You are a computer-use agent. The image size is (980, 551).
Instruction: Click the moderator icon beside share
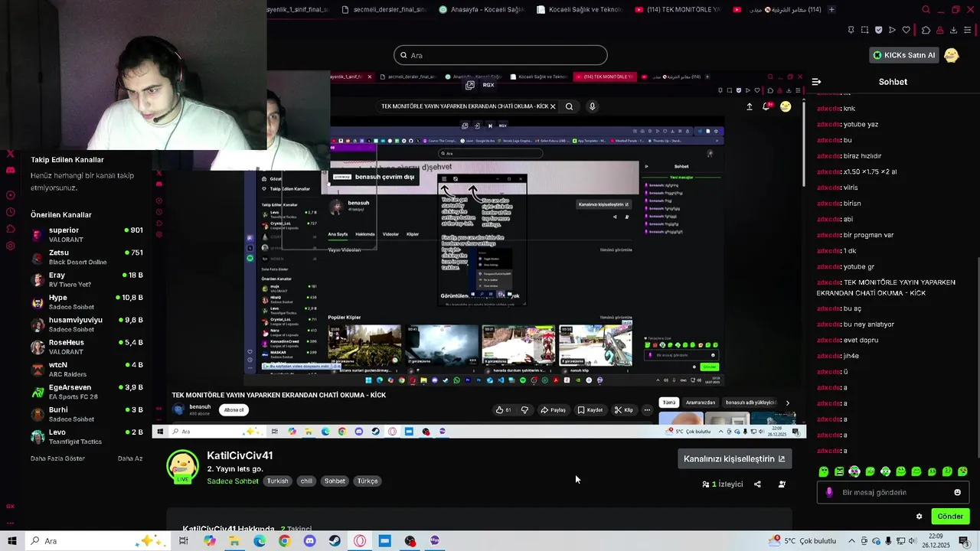click(x=782, y=484)
